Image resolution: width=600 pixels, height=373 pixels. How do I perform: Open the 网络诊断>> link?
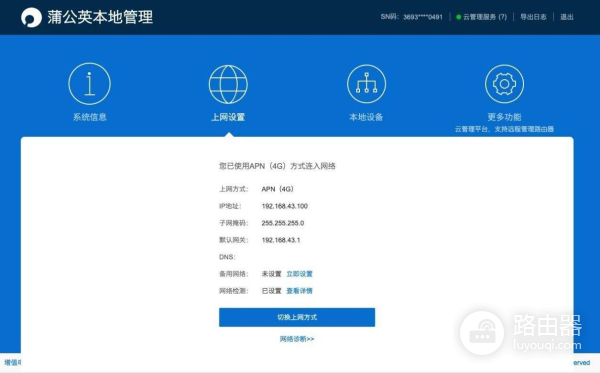[x=297, y=339]
